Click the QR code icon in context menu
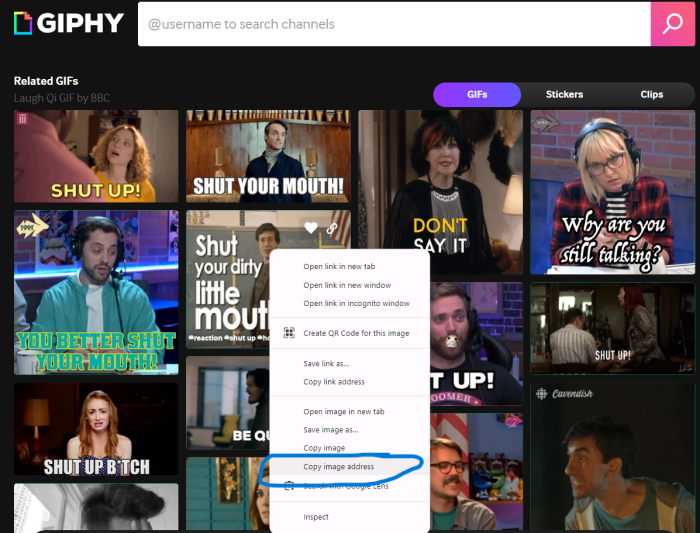Image resolution: width=700 pixels, height=533 pixels. (289, 333)
